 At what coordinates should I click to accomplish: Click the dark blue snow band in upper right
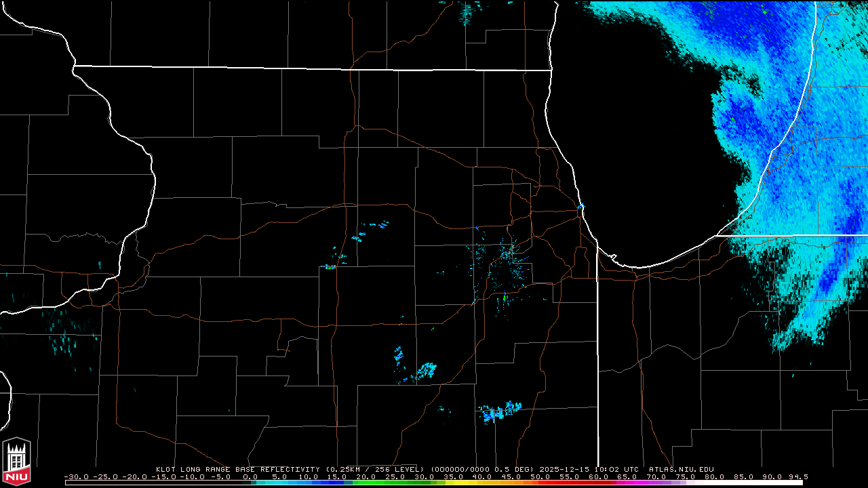[x=753, y=115]
